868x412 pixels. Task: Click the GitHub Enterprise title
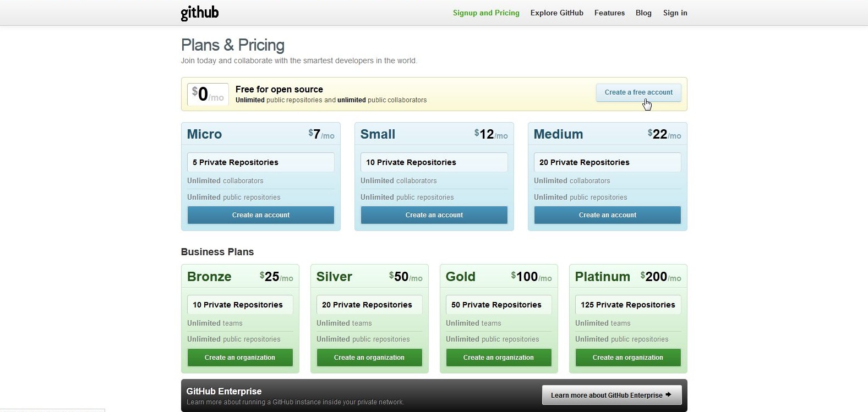[x=224, y=391]
